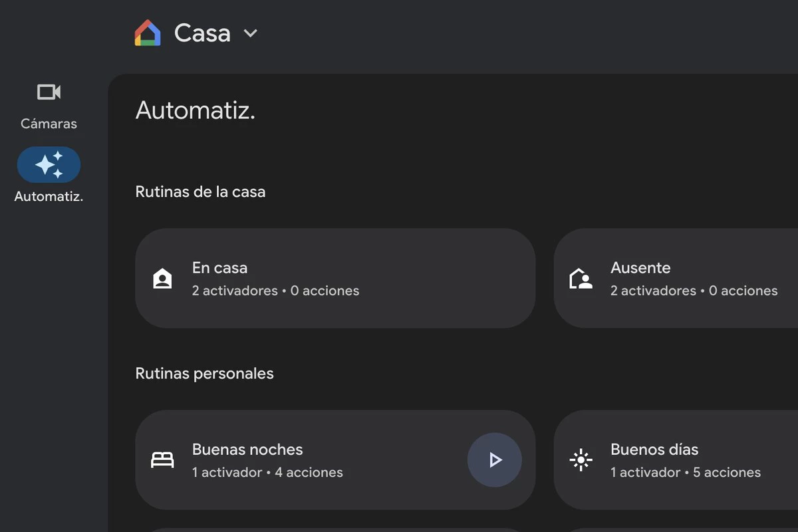Open the Ausente routine title

[x=640, y=268]
